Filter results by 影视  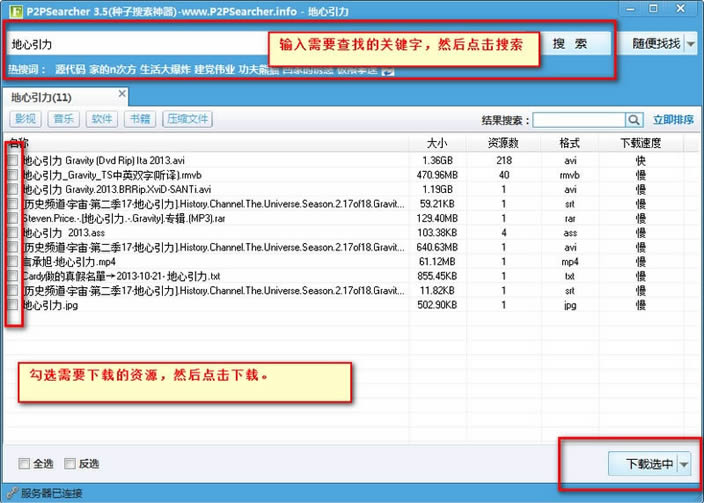pos(26,119)
